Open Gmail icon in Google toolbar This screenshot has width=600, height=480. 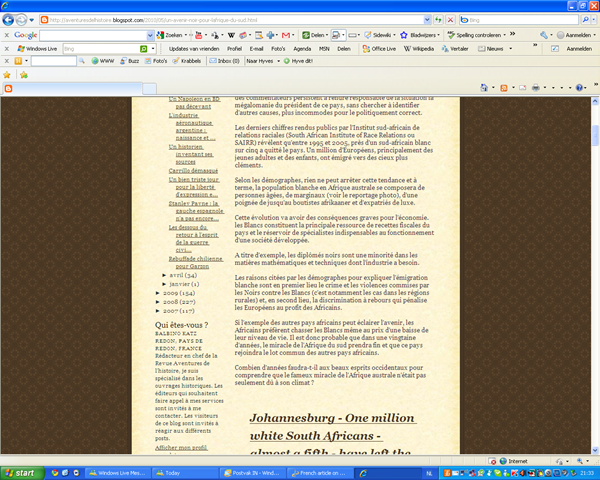point(286,35)
